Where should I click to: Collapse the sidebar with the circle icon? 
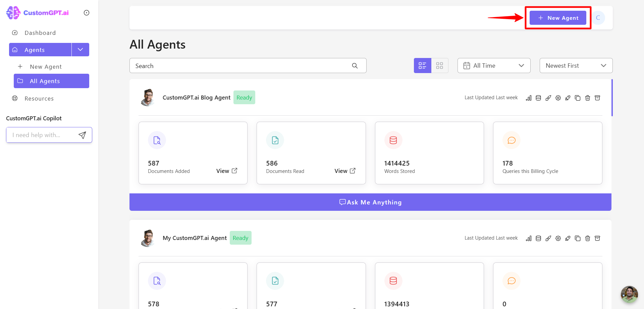click(x=87, y=13)
